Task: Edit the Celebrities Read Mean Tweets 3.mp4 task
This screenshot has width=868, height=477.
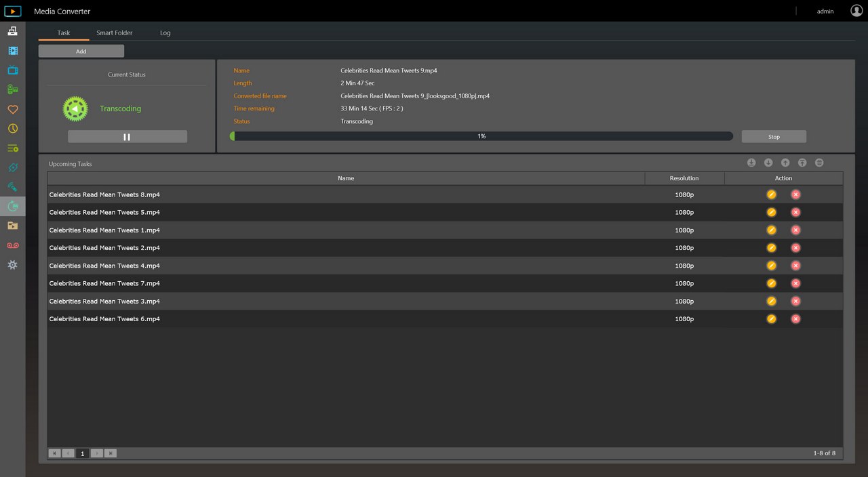Action: (771, 301)
